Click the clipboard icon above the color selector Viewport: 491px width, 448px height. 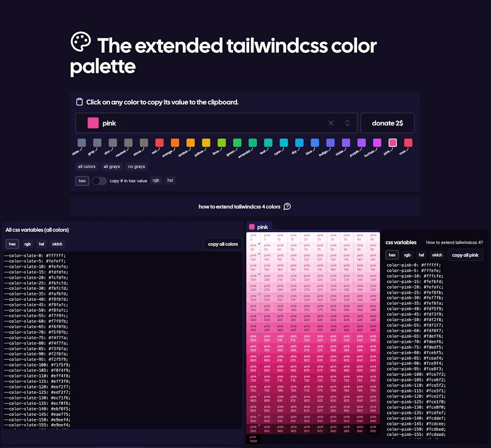tap(80, 102)
